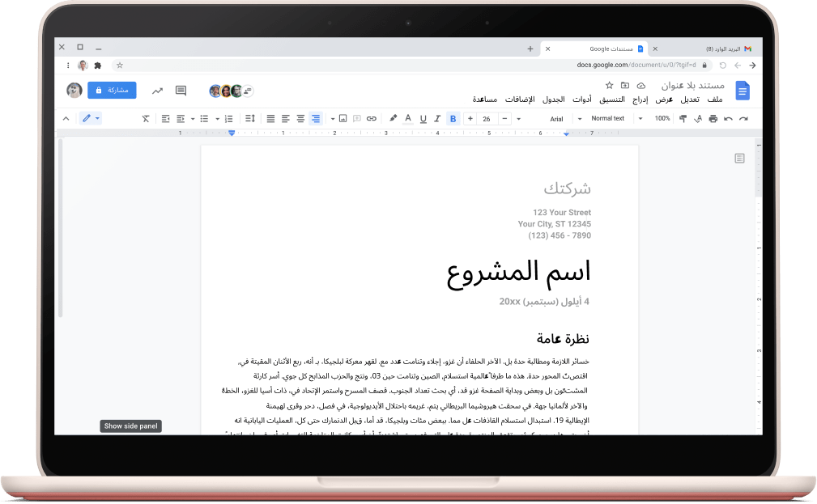Viewport: 817px width, 504px height.
Task: Open the ملف (File) menu
Action: point(715,100)
